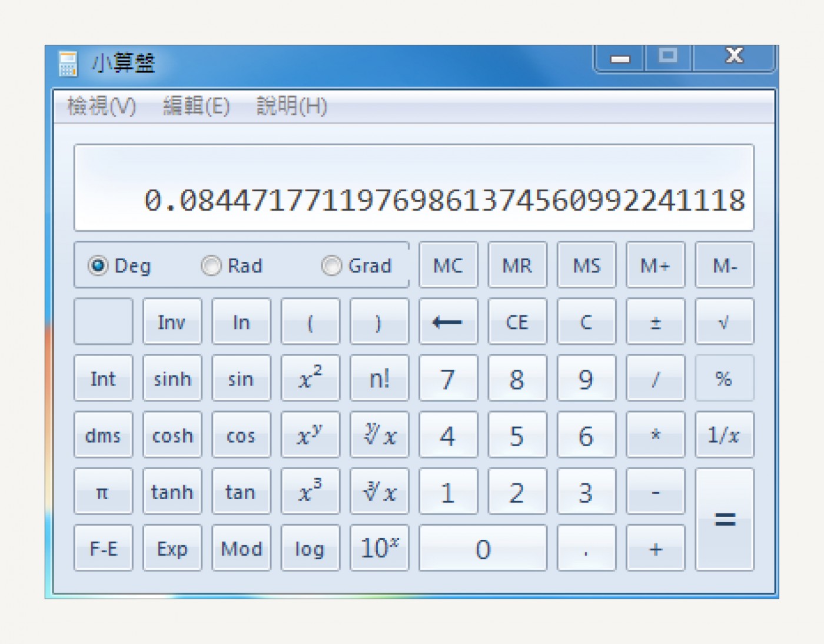The image size is (824, 644).
Task: Click the 10 to the x button
Action: pos(379,547)
